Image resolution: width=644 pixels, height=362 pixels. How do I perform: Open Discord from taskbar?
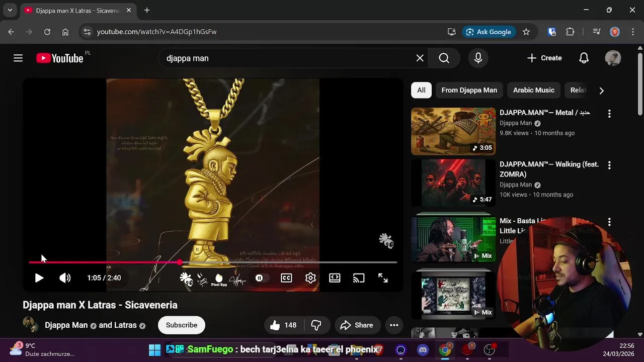pyautogui.click(x=423, y=350)
